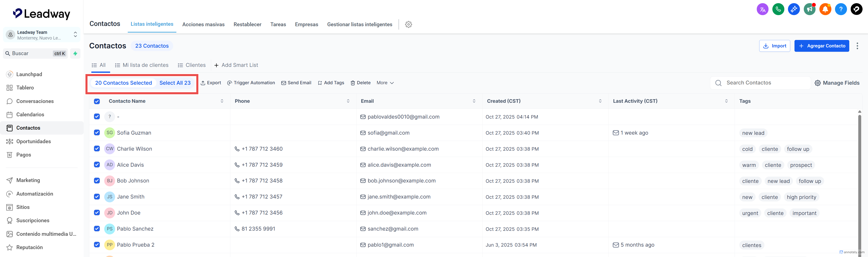868x257 pixels.
Task: Open the orange notifications bell
Action: (x=825, y=9)
